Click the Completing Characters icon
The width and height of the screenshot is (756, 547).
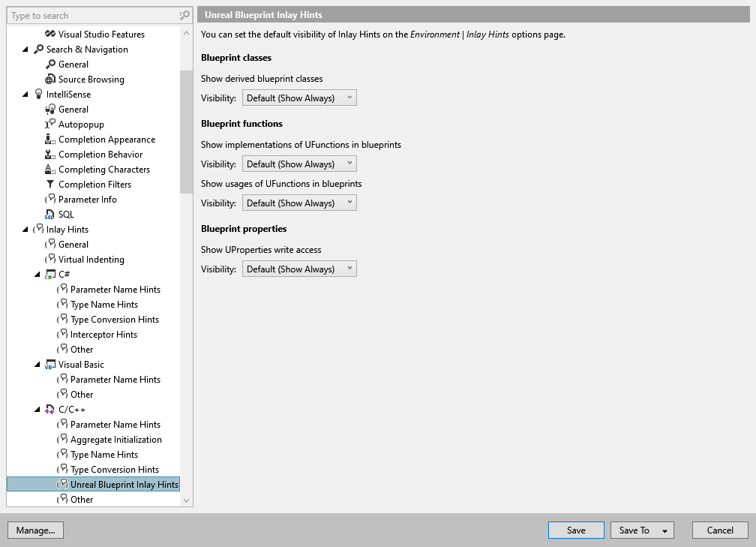pyautogui.click(x=50, y=169)
